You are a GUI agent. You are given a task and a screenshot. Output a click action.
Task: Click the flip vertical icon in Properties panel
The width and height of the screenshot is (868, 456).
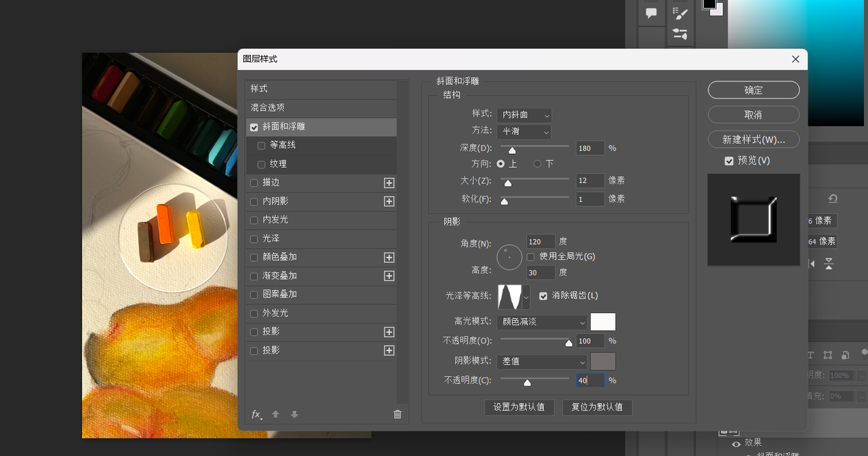pos(829,263)
